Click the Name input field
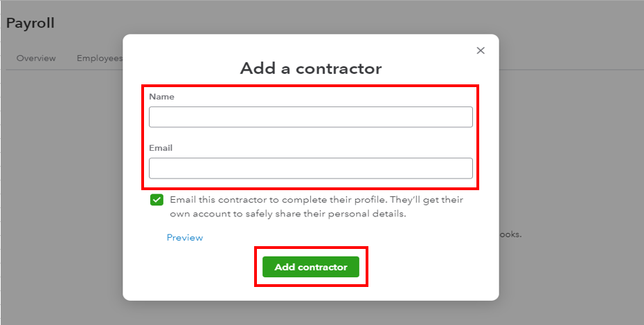 310,117
